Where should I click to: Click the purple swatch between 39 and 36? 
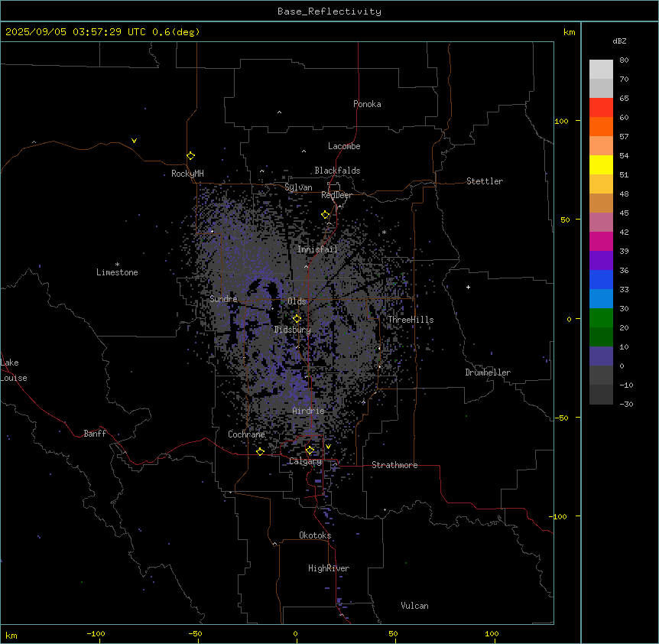click(x=601, y=260)
